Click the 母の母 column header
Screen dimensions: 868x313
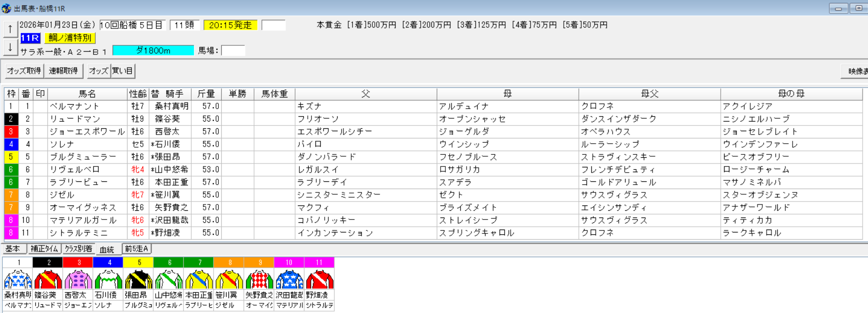791,94
